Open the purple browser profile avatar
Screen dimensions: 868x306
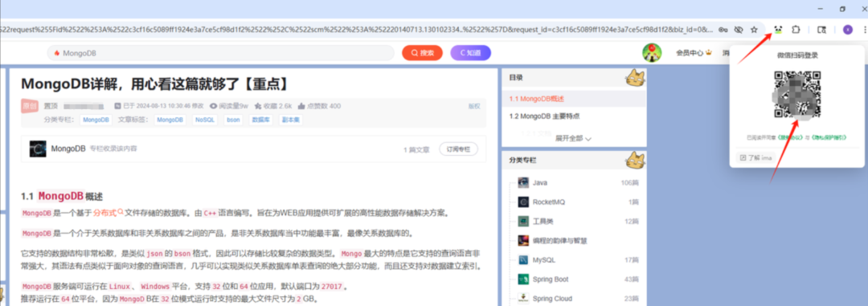(848, 30)
